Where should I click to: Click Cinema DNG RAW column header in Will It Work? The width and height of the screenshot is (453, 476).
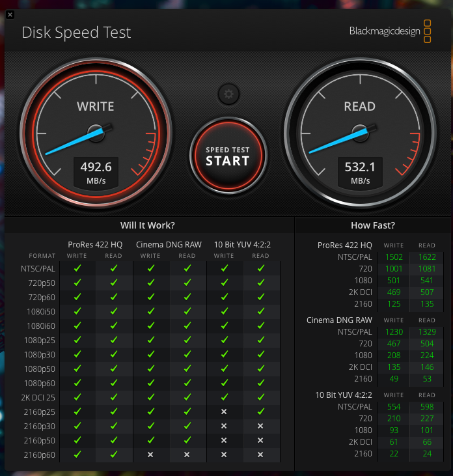pos(169,245)
